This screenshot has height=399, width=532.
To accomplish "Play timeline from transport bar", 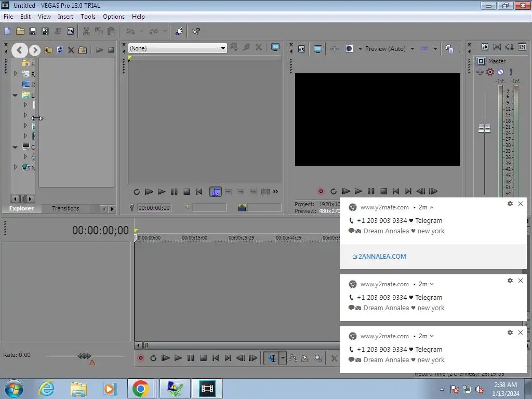I will point(178,358).
